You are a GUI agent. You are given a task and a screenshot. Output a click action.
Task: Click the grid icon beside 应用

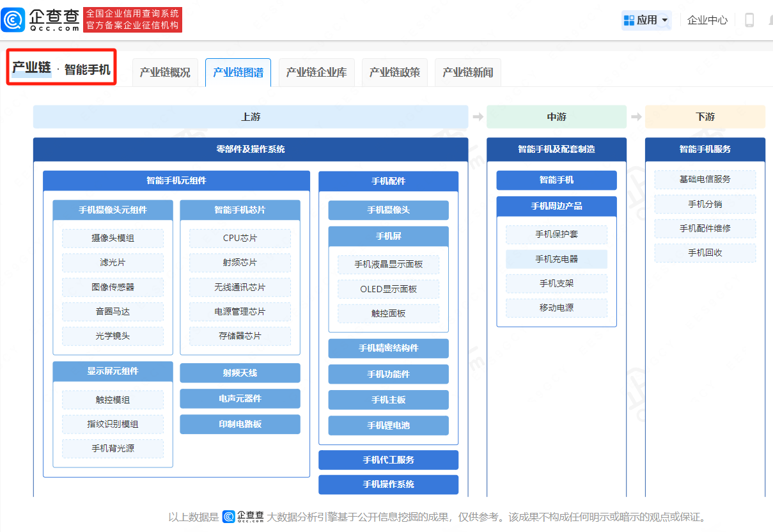click(x=629, y=20)
